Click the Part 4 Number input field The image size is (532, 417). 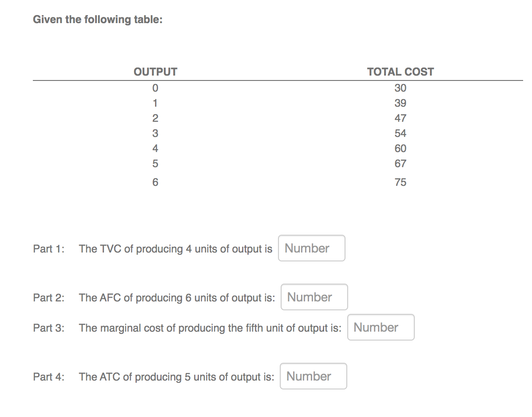313,376
